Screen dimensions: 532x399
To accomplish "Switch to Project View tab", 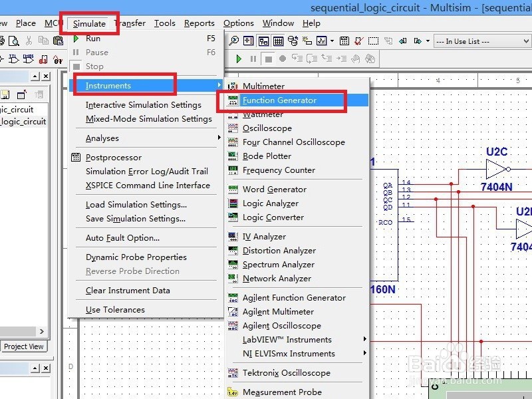I will point(23,346).
